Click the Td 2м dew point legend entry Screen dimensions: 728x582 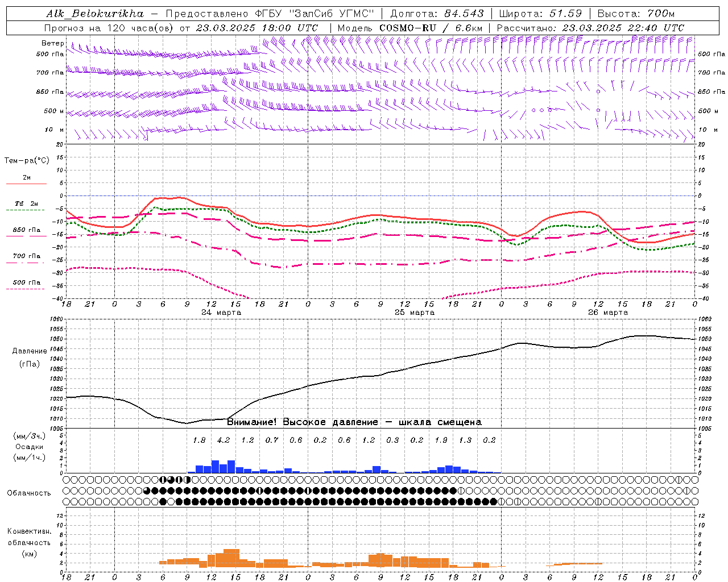(x=27, y=203)
